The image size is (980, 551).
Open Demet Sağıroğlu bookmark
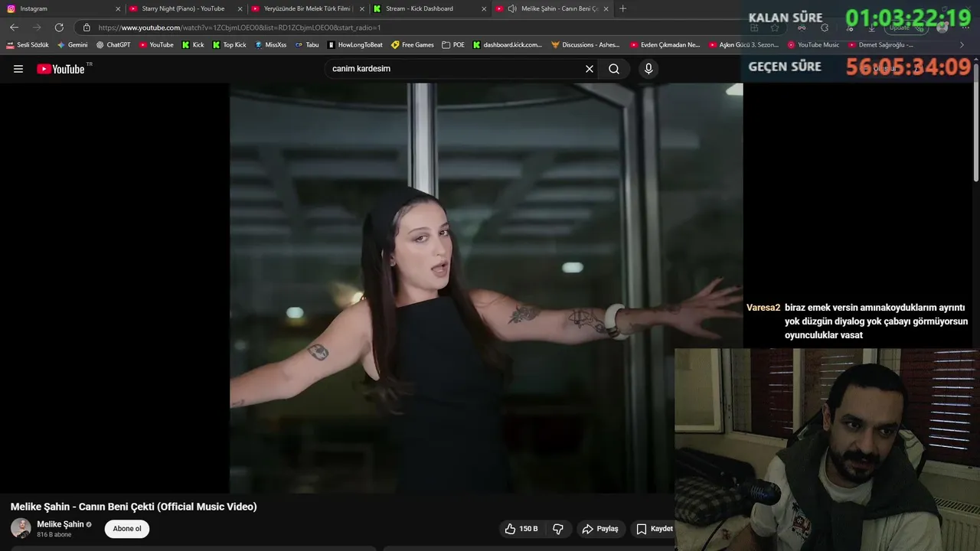(880, 45)
